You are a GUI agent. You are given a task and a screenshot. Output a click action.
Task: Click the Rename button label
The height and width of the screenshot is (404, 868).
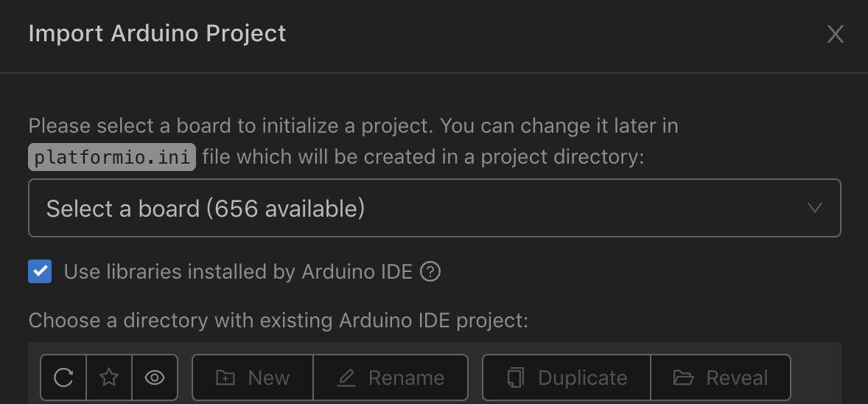pos(406,378)
